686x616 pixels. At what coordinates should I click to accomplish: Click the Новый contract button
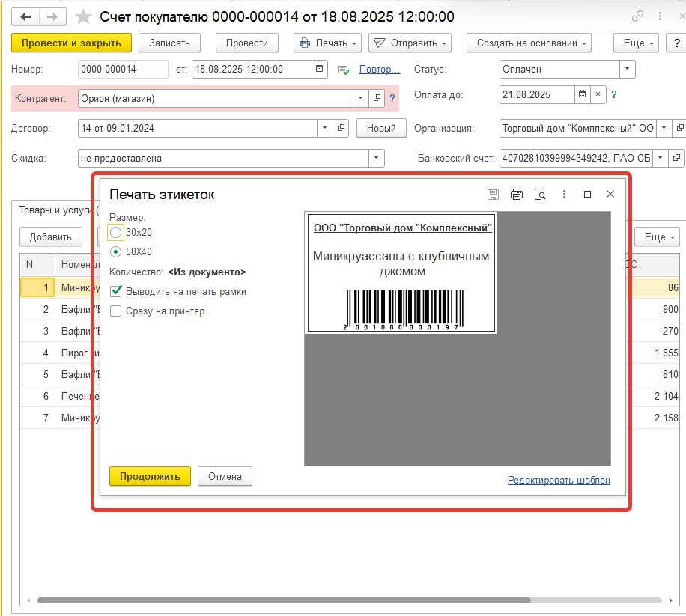pos(381,128)
